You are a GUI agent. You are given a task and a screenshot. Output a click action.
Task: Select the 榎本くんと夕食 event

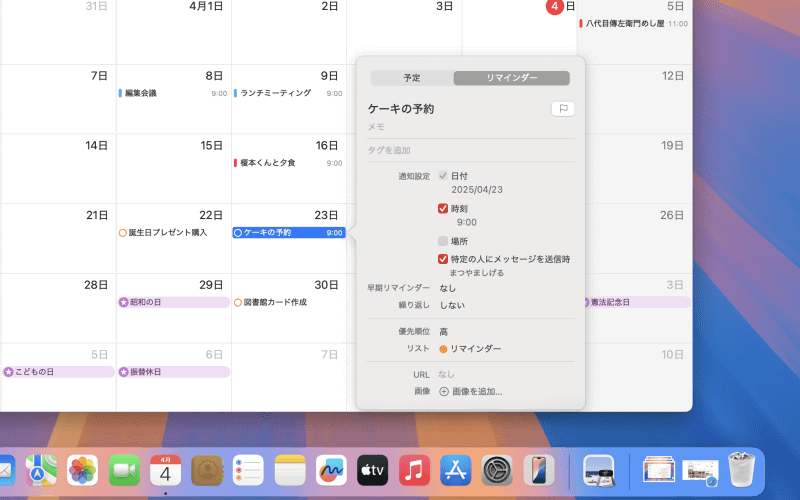click(x=288, y=163)
